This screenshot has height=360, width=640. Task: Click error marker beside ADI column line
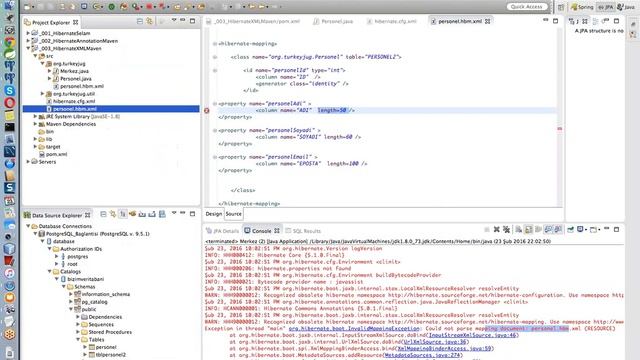point(207,111)
